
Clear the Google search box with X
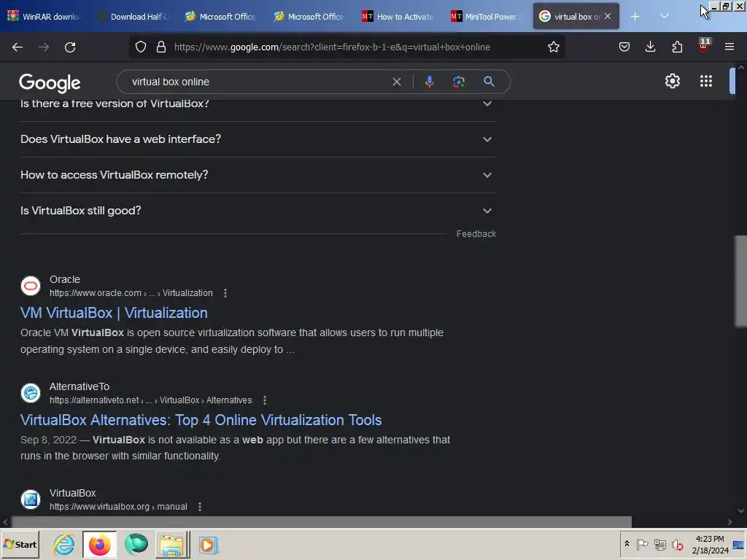click(396, 82)
